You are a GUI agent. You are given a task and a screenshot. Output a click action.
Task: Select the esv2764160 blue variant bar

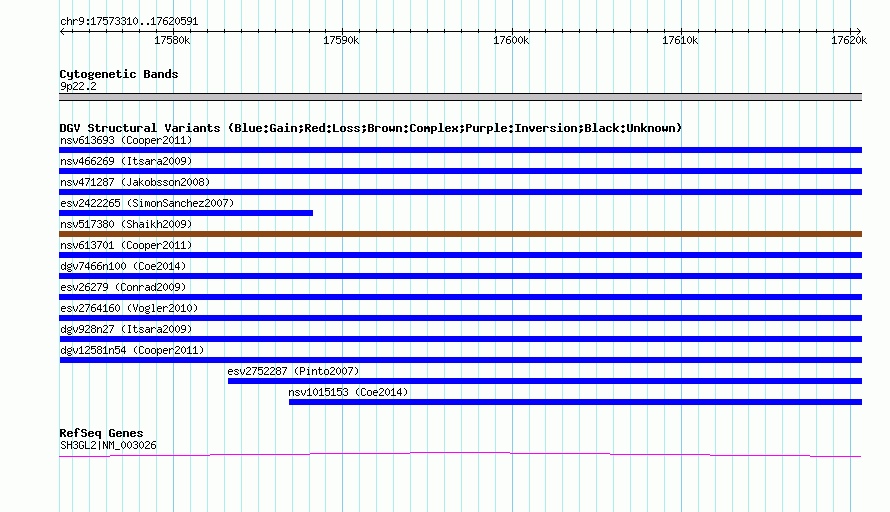460,318
